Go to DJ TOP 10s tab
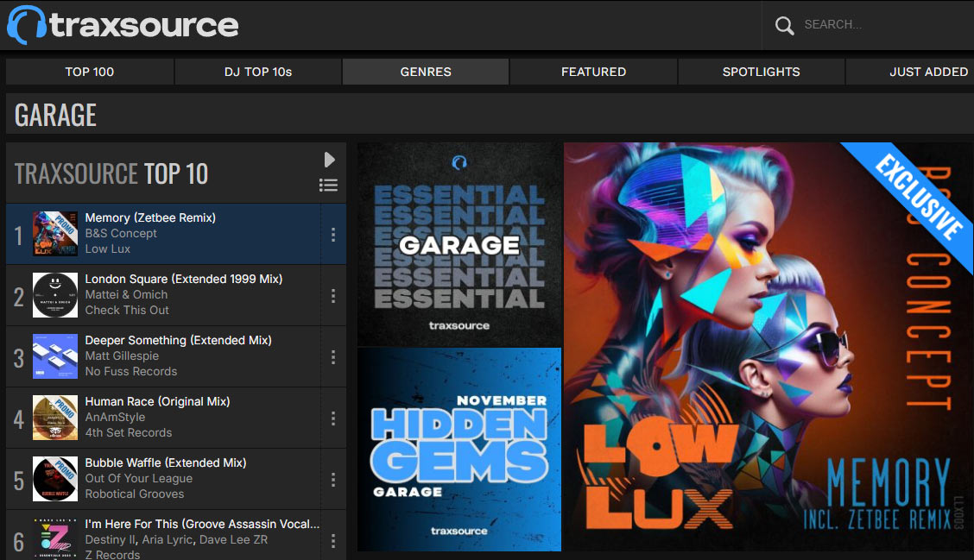This screenshot has width=974, height=560. [258, 72]
